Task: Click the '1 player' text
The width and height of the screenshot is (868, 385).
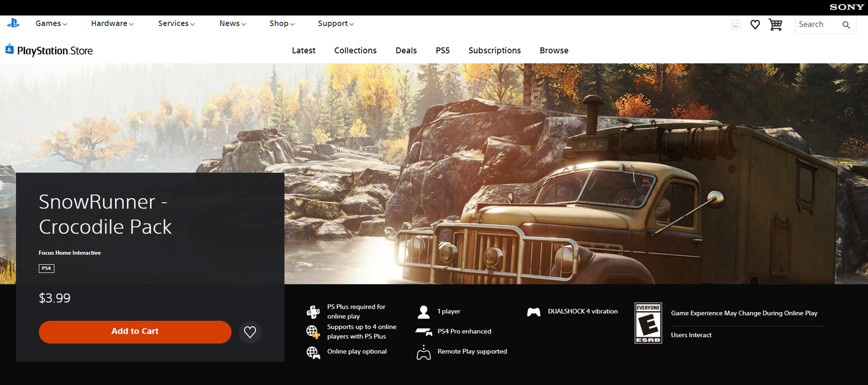Action: tap(448, 311)
